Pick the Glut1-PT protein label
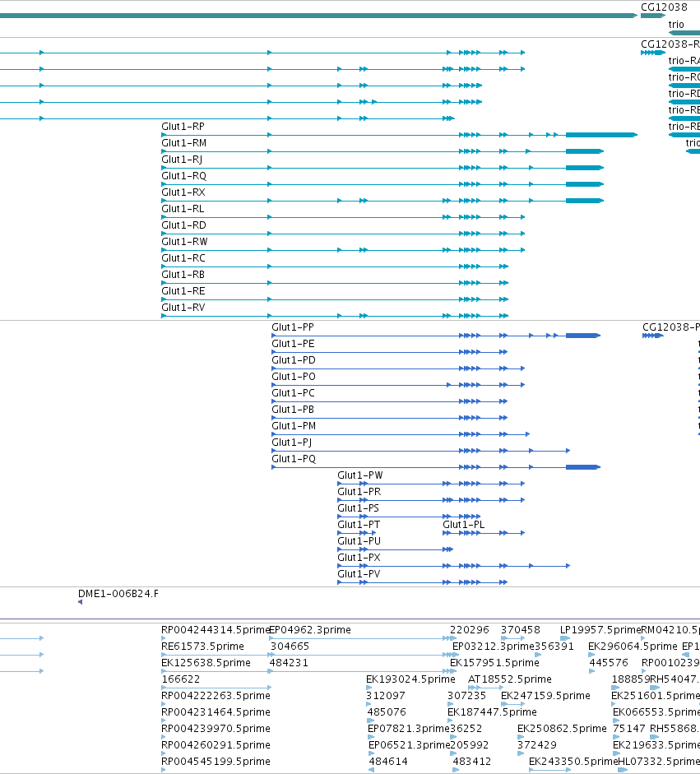The image size is (700, 774). point(359,525)
